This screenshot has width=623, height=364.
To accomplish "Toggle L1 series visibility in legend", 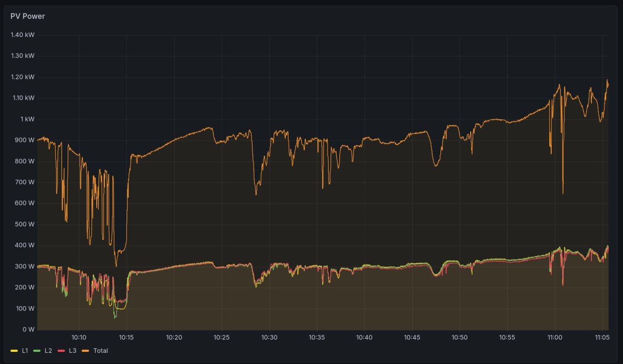I will pyautogui.click(x=25, y=350).
